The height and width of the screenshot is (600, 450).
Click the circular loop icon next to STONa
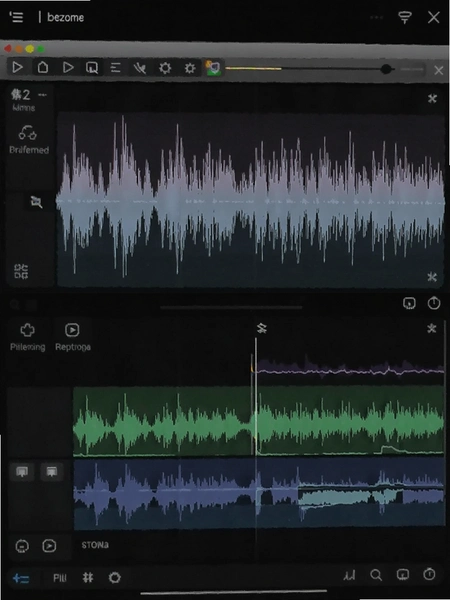(22, 546)
